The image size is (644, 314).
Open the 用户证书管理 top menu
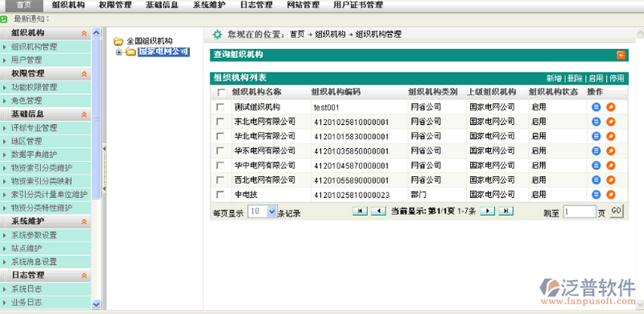[358, 5]
